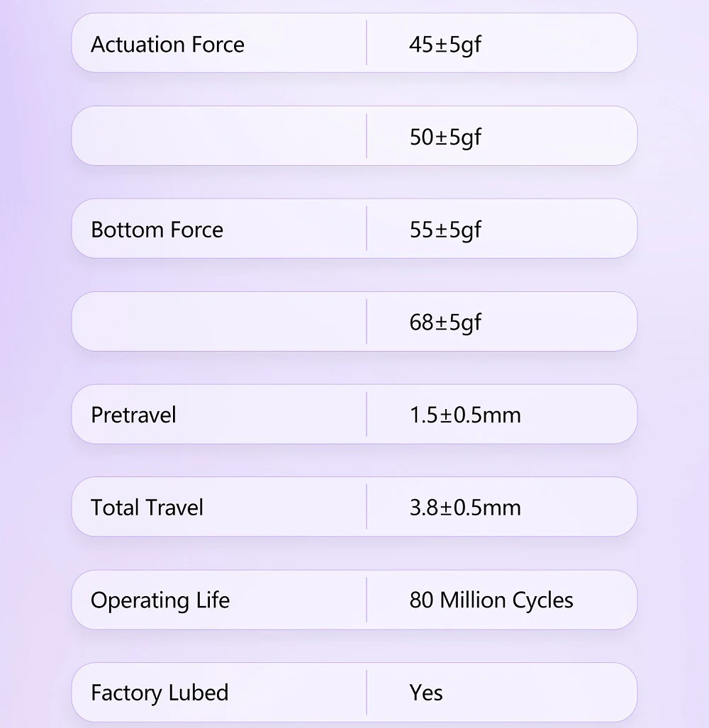This screenshot has height=728, width=709.
Task: Select the blank label beside 68±5gf
Action: coord(218,321)
